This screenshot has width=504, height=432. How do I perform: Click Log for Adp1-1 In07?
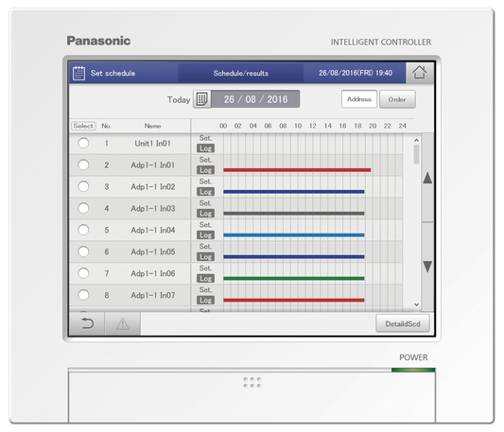(206, 301)
